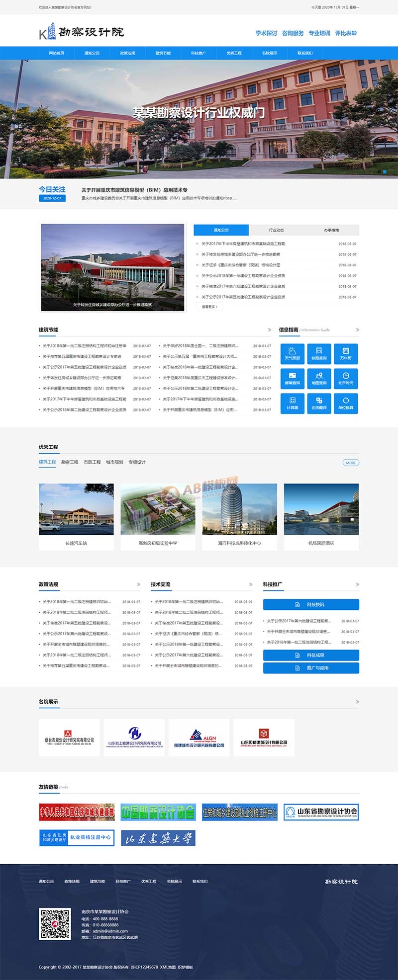
Task: Click the 北京时间 clock icon
Action: point(346,378)
